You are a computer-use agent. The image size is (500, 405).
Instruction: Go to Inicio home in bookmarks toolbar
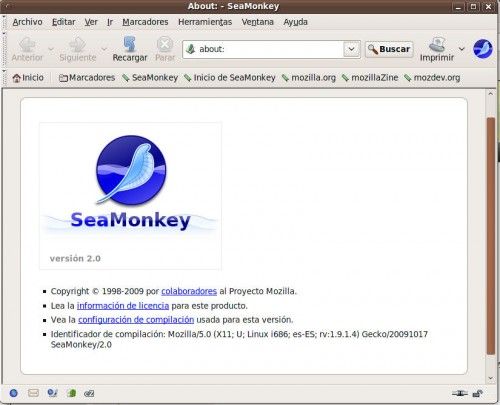click(28, 78)
